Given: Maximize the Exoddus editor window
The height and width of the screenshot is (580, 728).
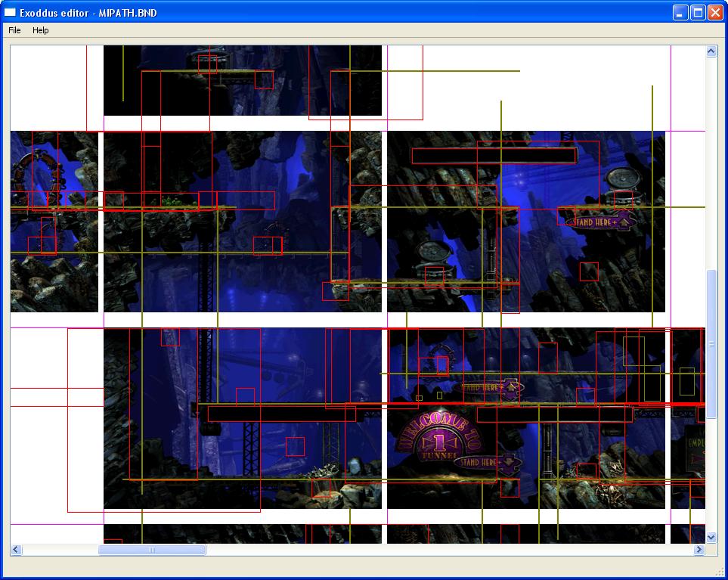Looking at the screenshot, I should (698, 12).
